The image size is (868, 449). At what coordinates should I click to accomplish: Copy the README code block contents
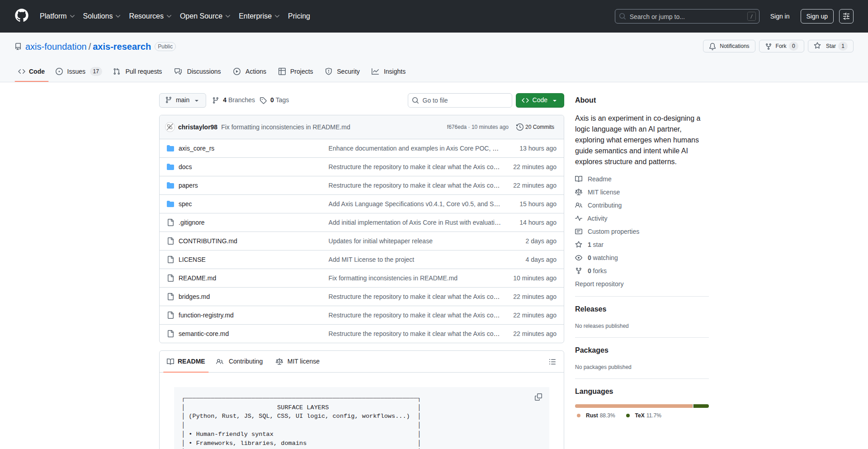point(538,397)
